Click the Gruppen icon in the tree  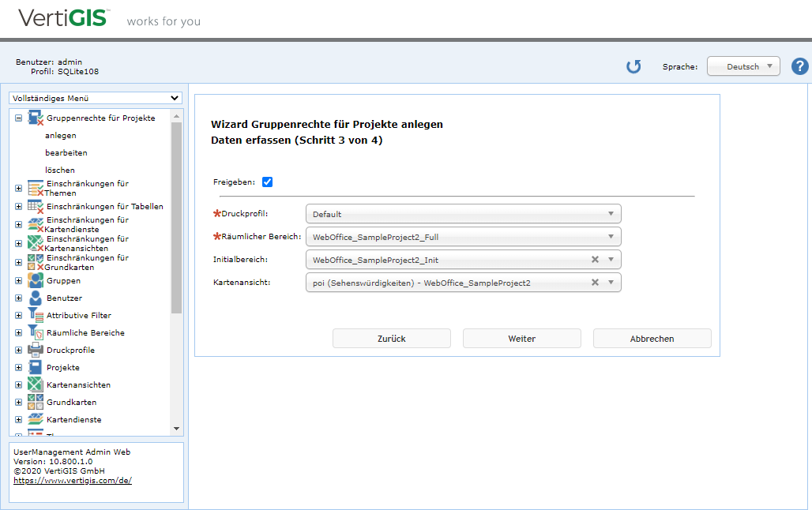tap(35, 281)
